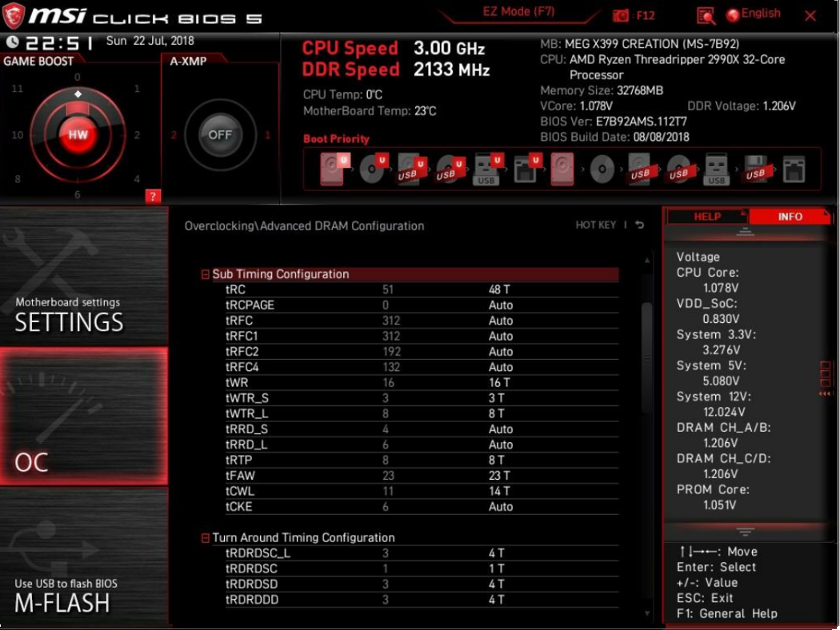Open the tRFC1 Auto setting
Screen dimensions: 840x630
point(500,336)
